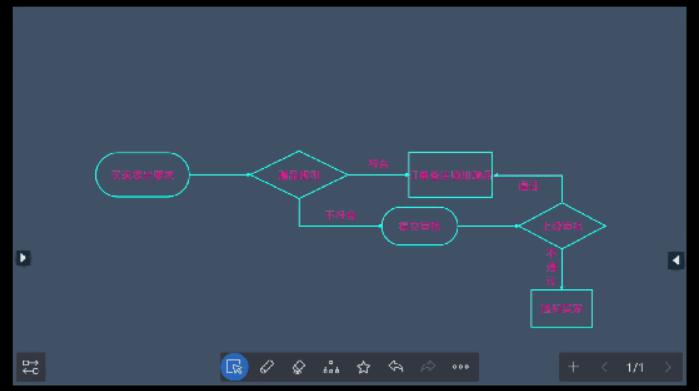Open the three-dot more options menu
The image size is (699, 391).
(x=461, y=367)
